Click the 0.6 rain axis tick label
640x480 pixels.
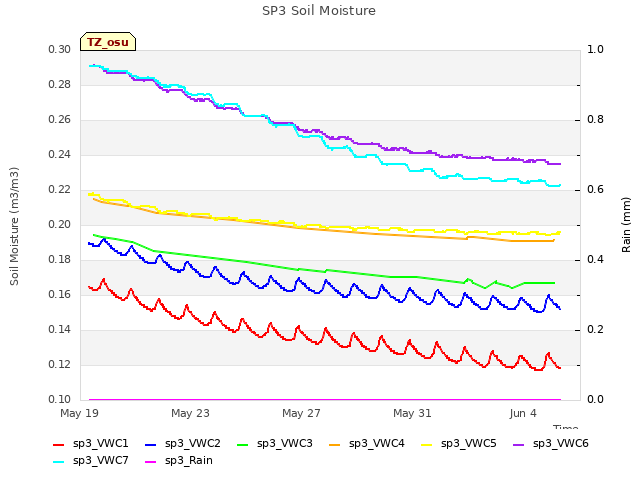(596, 190)
